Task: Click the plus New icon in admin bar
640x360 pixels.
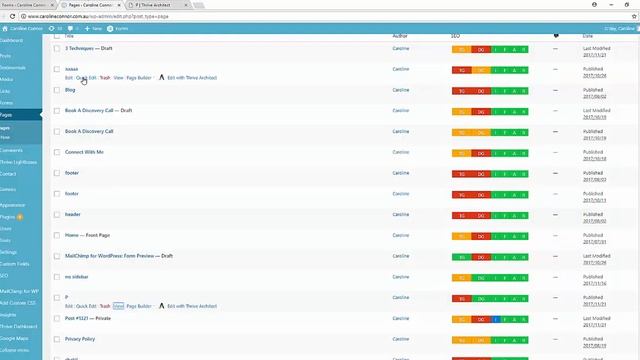Action: point(87,29)
